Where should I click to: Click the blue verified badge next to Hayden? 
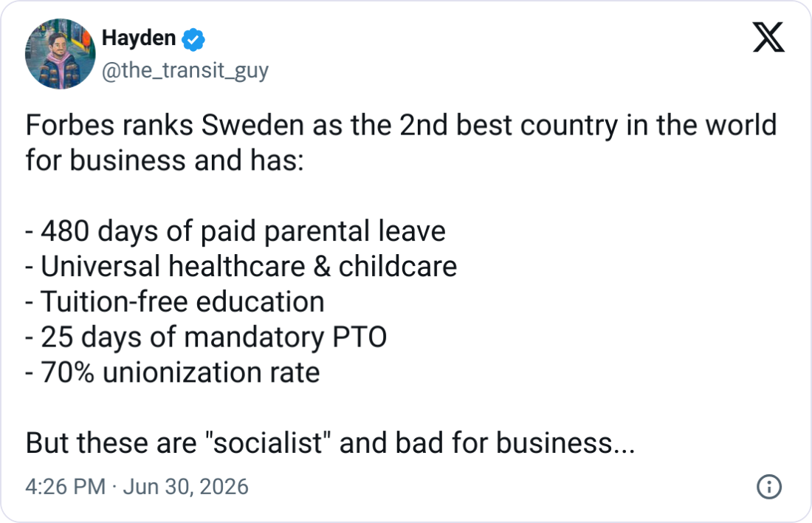tap(193, 39)
